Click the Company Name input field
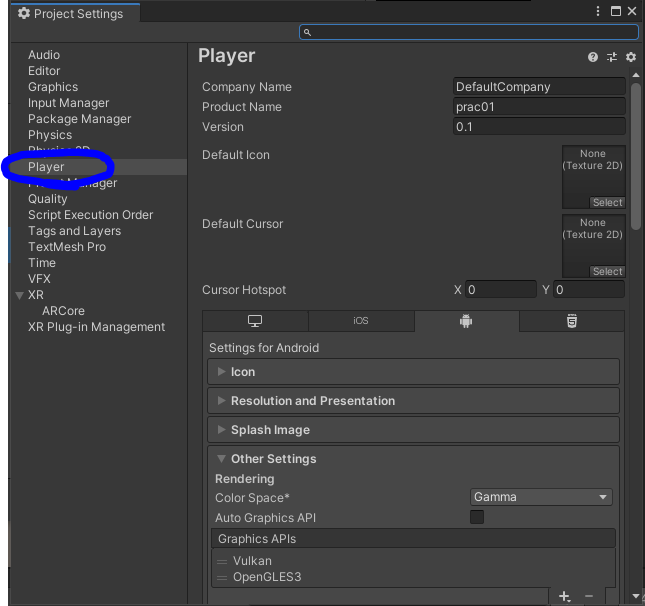The height and width of the screenshot is (606, 645). (539, 87)
